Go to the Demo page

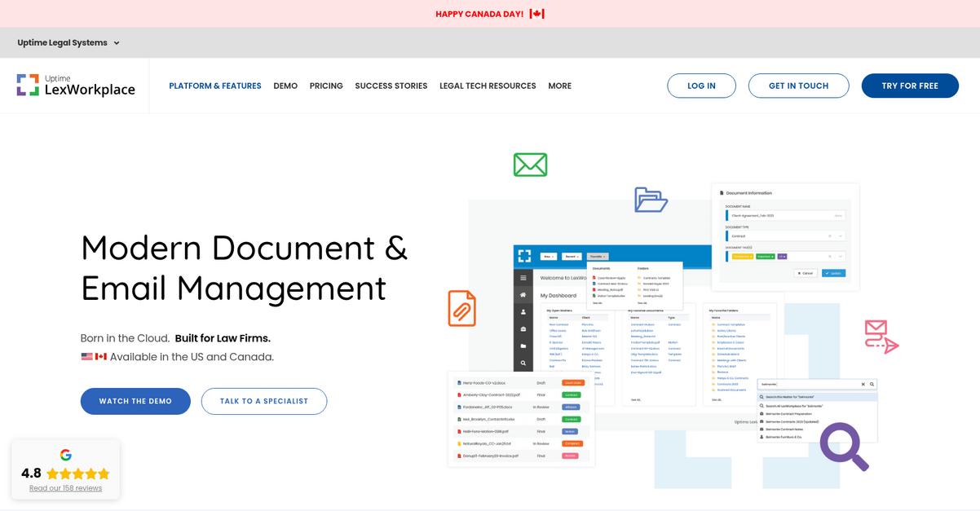pyautogui.click(x=285, y=86)
